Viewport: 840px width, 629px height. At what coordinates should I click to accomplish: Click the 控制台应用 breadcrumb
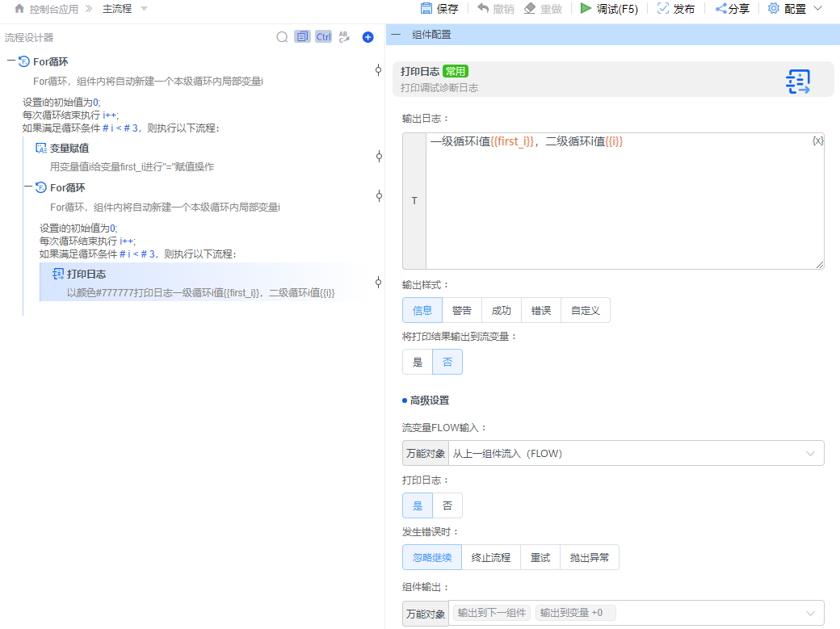pos(53,9)
